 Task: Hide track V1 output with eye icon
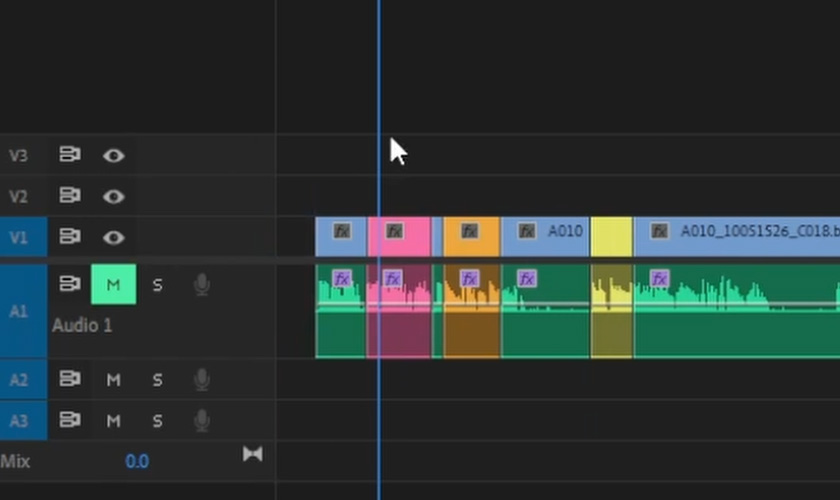(x=114, y=237)
